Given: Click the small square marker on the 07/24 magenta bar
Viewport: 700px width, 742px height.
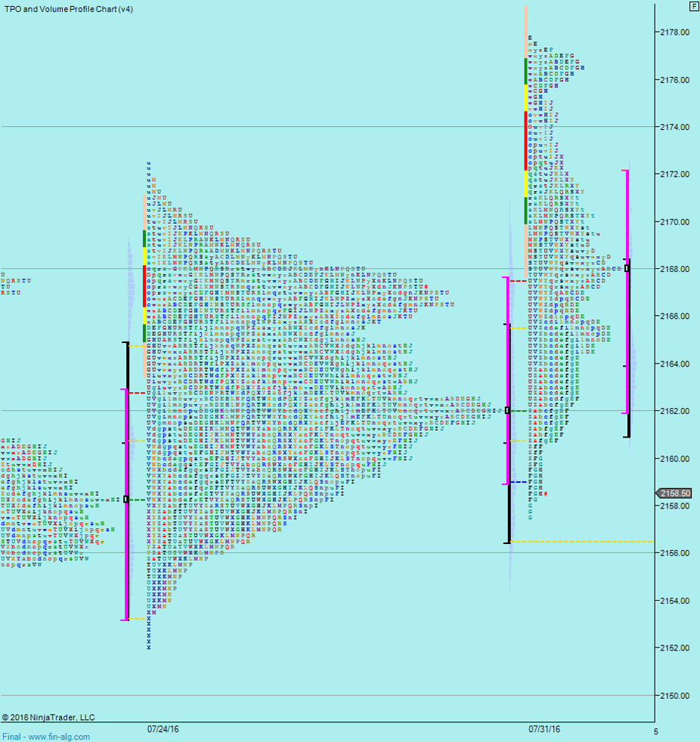Looking at the screenshot, I should [126, 499].
